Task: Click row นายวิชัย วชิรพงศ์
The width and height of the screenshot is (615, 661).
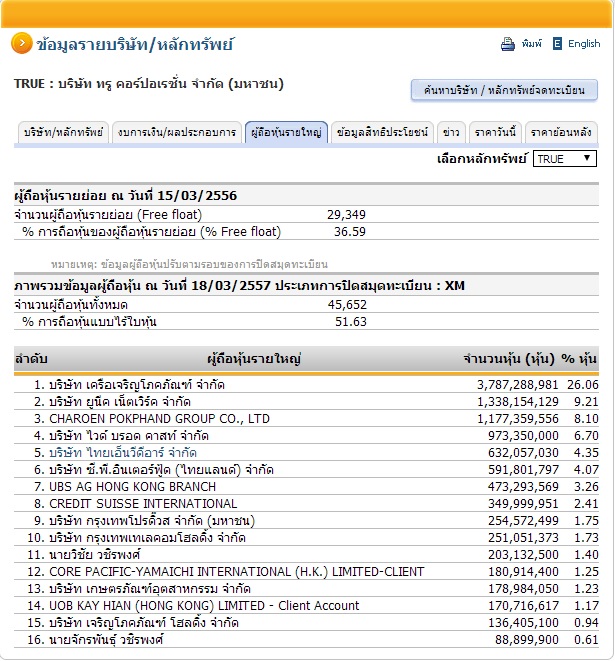Action: pyautogui.click(x=306, y=554)
